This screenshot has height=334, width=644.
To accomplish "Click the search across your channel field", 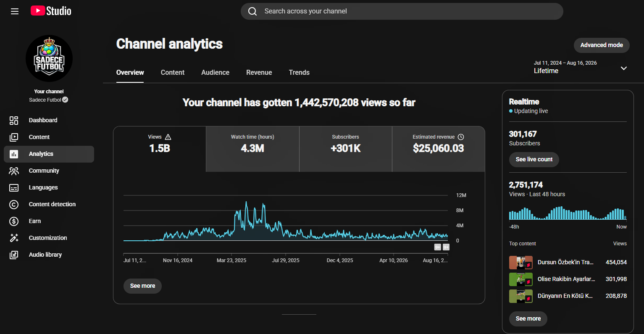I will [x=402, y=11].
